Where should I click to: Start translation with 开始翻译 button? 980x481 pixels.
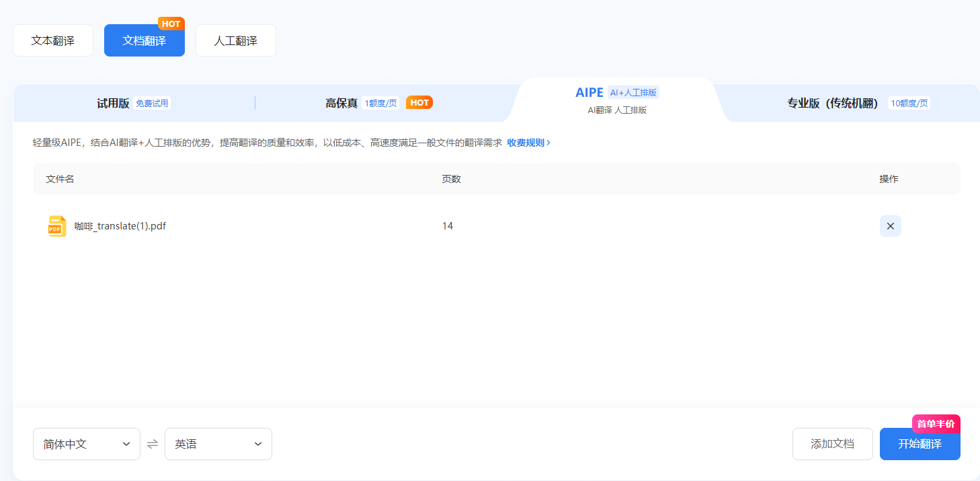(920, 444)
